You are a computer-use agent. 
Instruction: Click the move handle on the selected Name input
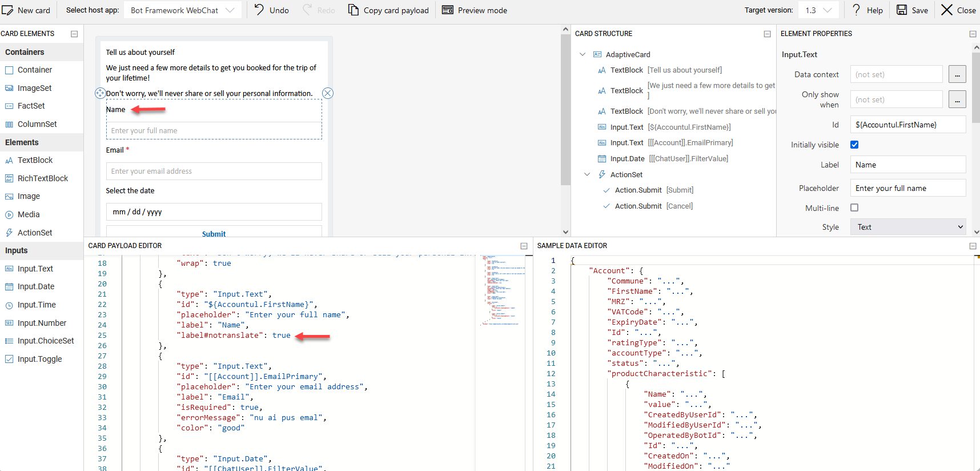point(100,93)
